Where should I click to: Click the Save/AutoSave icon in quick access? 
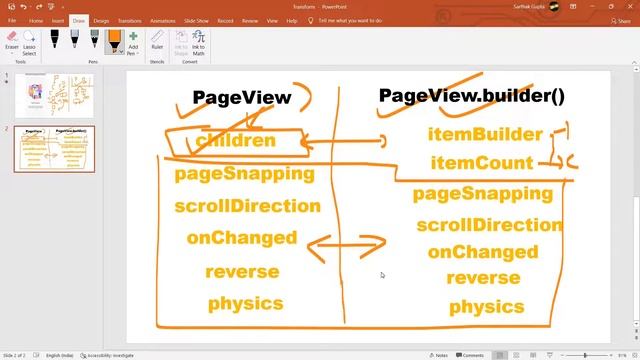[11, 7]
